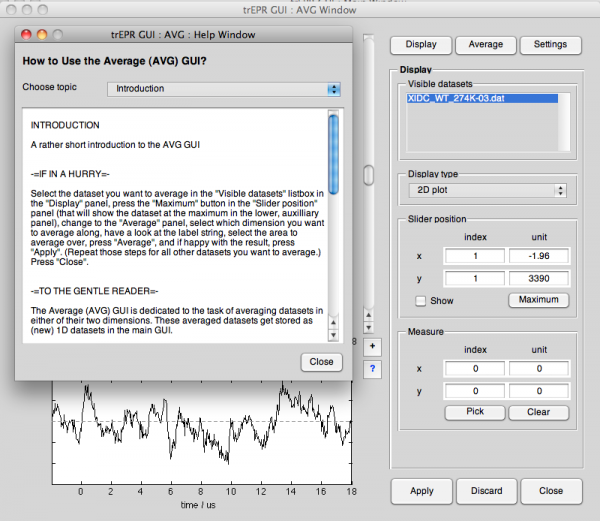Click the Discard button

(486, 491)
